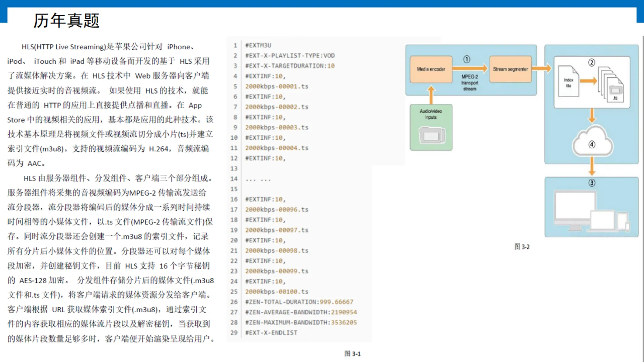Image resolution: width=644 pixels, height=362 pixels.
Task: Click the 2000kbps-00002.ts entry
Action: pos(277,107)
